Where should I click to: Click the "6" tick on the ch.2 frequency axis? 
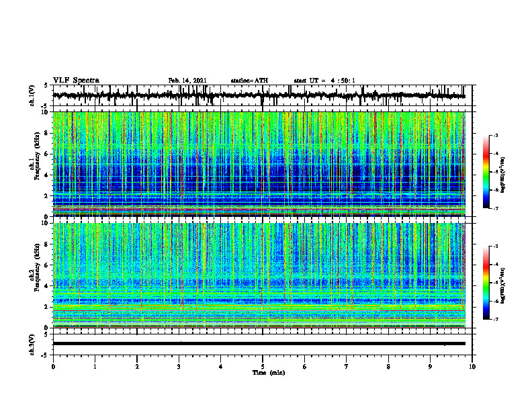click(x=47, y=265)
